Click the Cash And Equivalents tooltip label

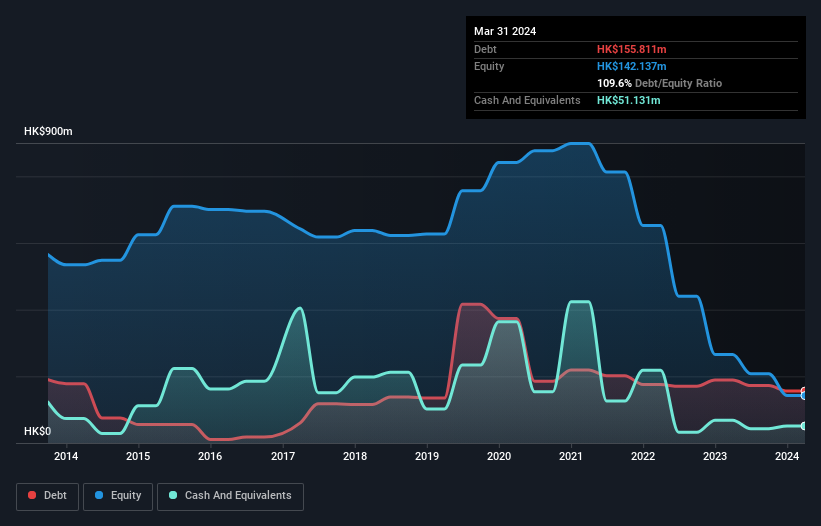coord(527,100)
